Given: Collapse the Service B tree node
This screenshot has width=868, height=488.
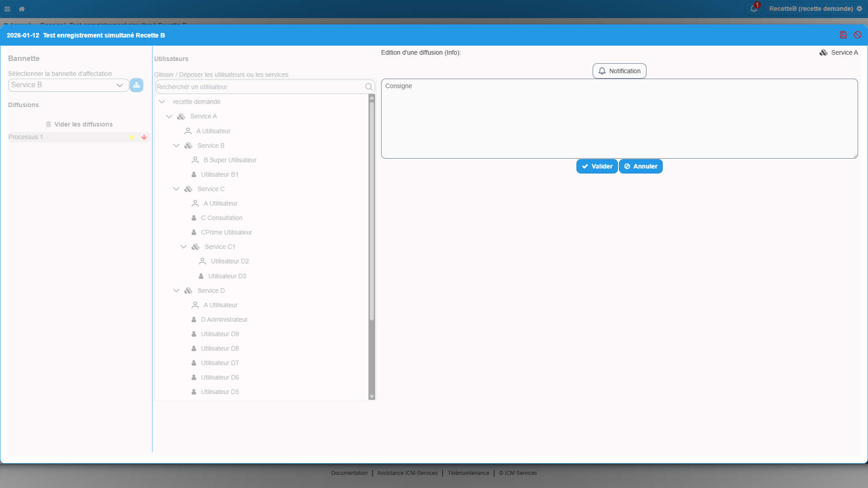Looking at the screenshot, I should click(x=176, y=145).
